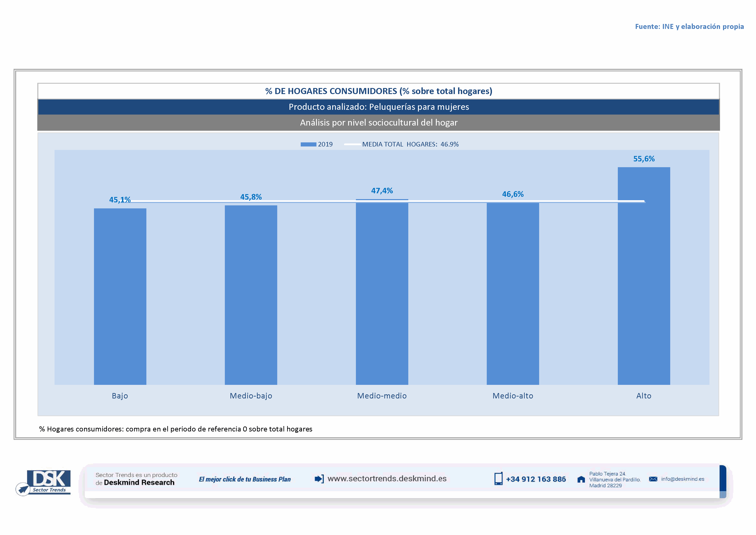Open www.sectortrends.deskmind.es link
This screenshot has width=756, height=535.
pyautogui.click(x=387, y=479)
